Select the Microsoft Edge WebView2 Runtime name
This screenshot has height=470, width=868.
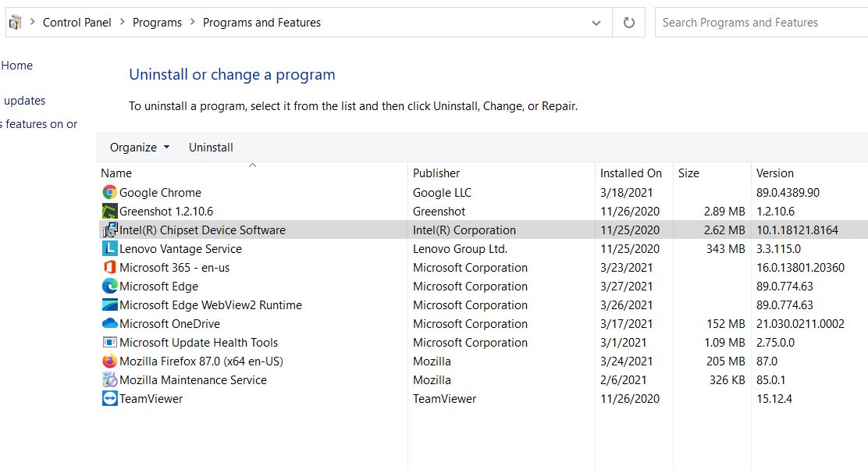coord(211,305)
